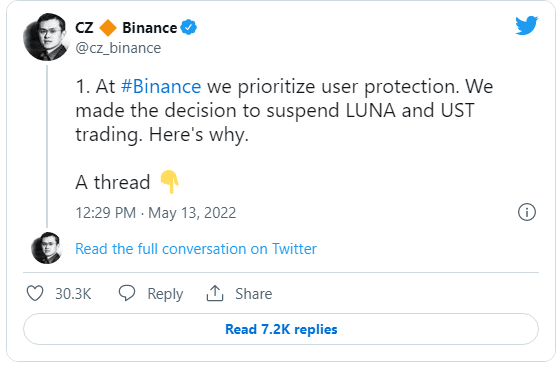Click the 30.3K likes count
Viewport: 559px width, 368px height.
[x=73, y=294]
